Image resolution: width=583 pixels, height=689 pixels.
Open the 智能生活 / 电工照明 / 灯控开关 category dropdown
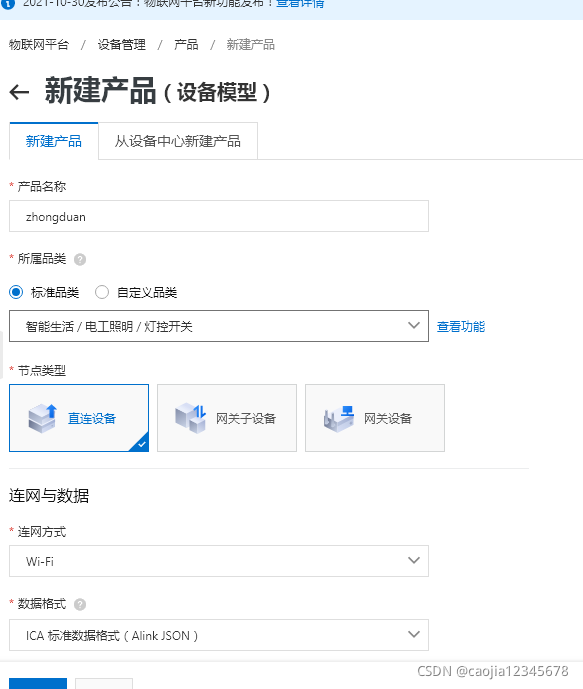click(219, 326)
